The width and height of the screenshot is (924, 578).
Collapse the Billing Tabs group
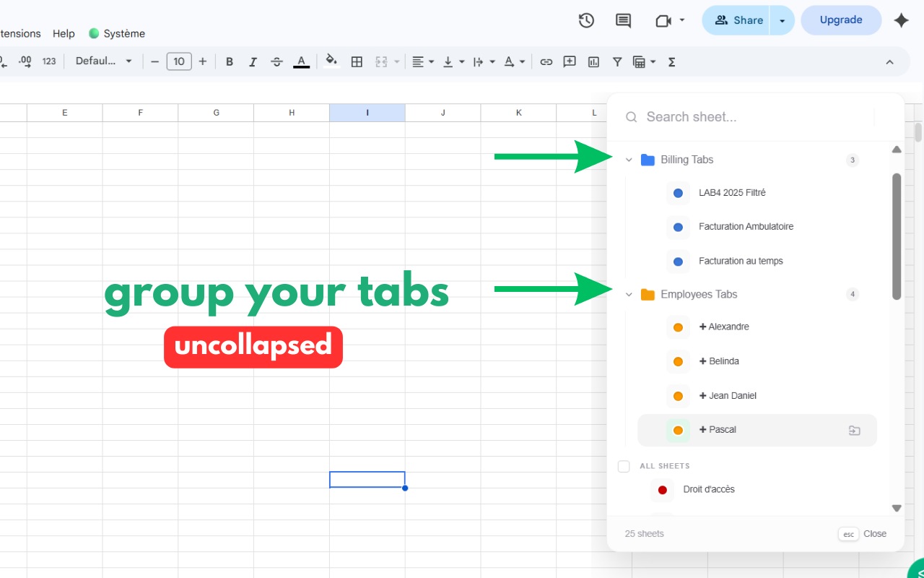[x=628, y=160]
